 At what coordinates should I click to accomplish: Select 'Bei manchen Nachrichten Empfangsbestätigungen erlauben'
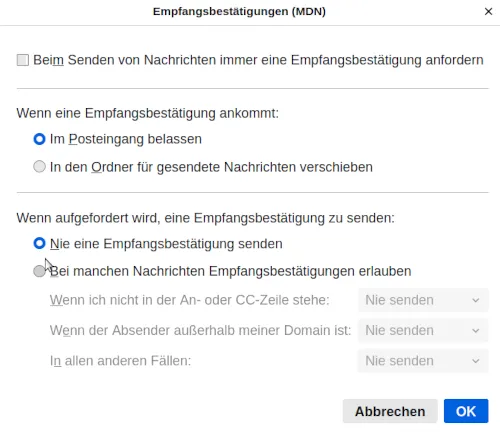[39, 271]
